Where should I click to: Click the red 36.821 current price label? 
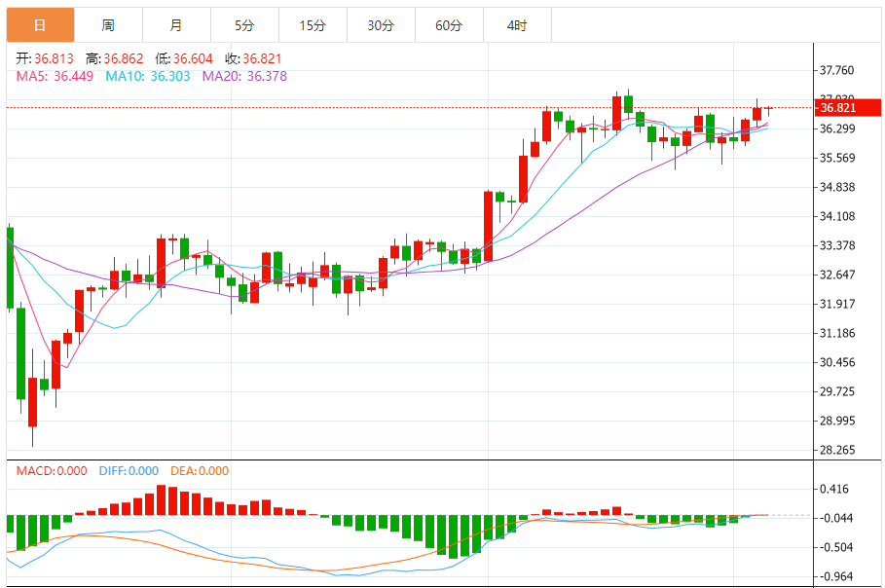point(847,108)
